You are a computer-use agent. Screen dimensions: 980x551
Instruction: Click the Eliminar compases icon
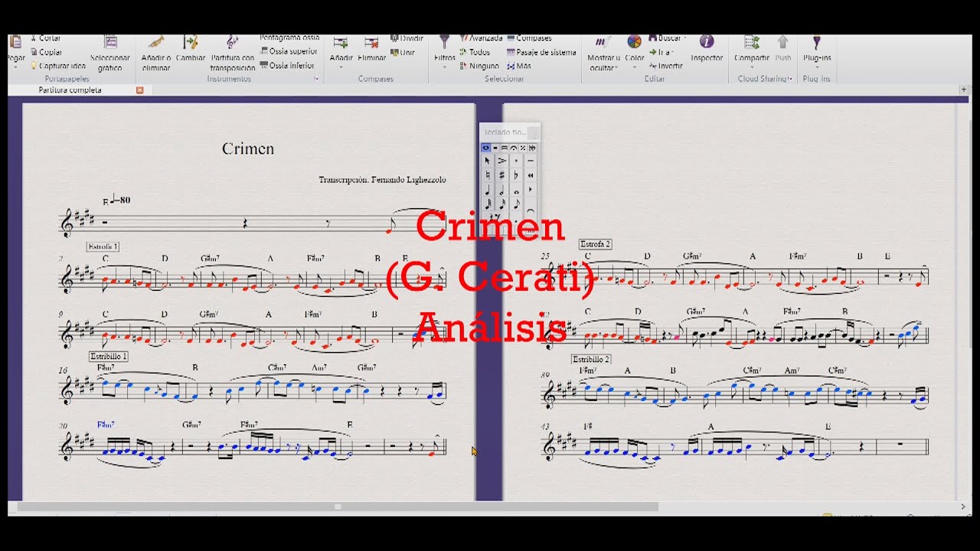(371, 42)
